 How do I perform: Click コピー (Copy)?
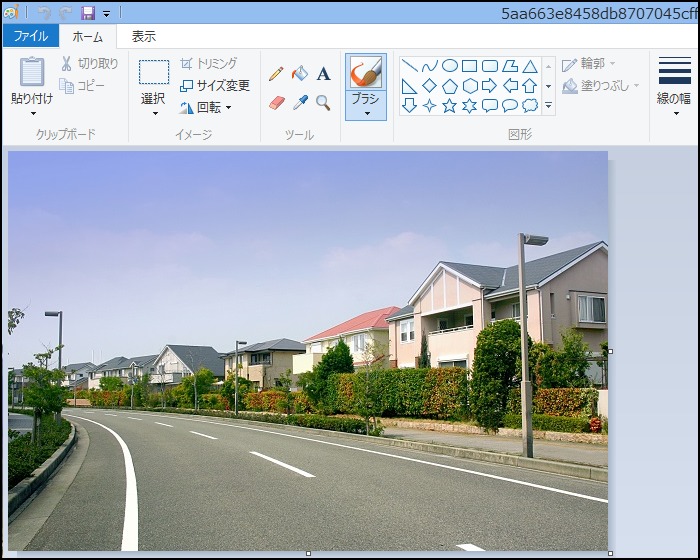click(82, 86)
